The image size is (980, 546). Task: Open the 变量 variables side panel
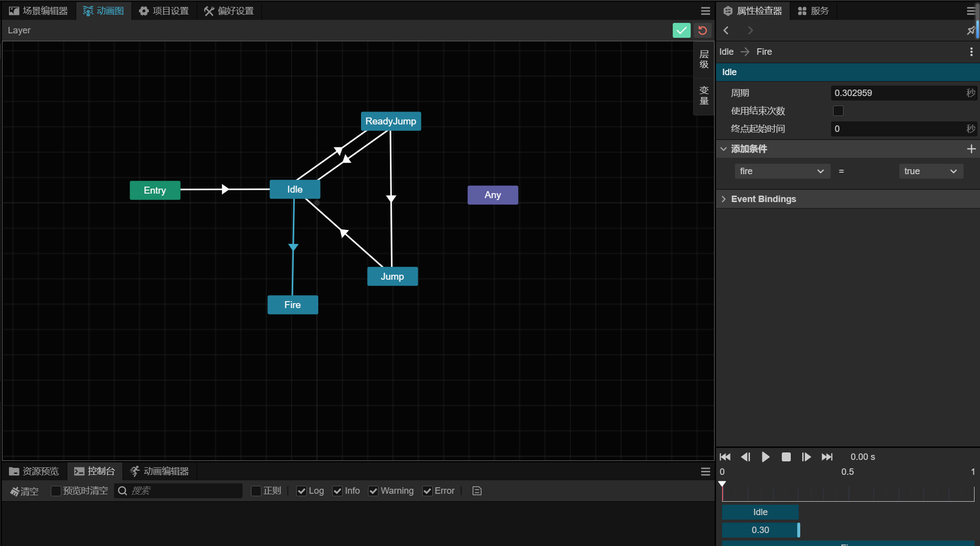[x=704, y=96]
